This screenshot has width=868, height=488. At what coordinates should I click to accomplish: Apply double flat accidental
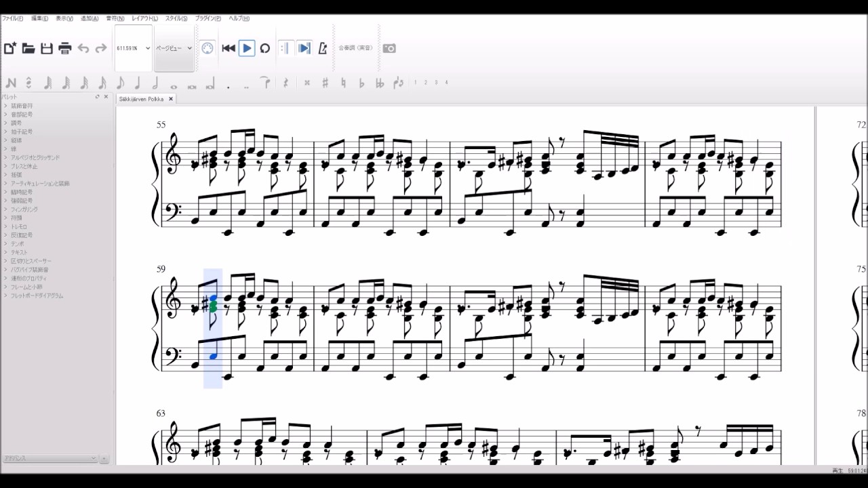click(380, 83)
